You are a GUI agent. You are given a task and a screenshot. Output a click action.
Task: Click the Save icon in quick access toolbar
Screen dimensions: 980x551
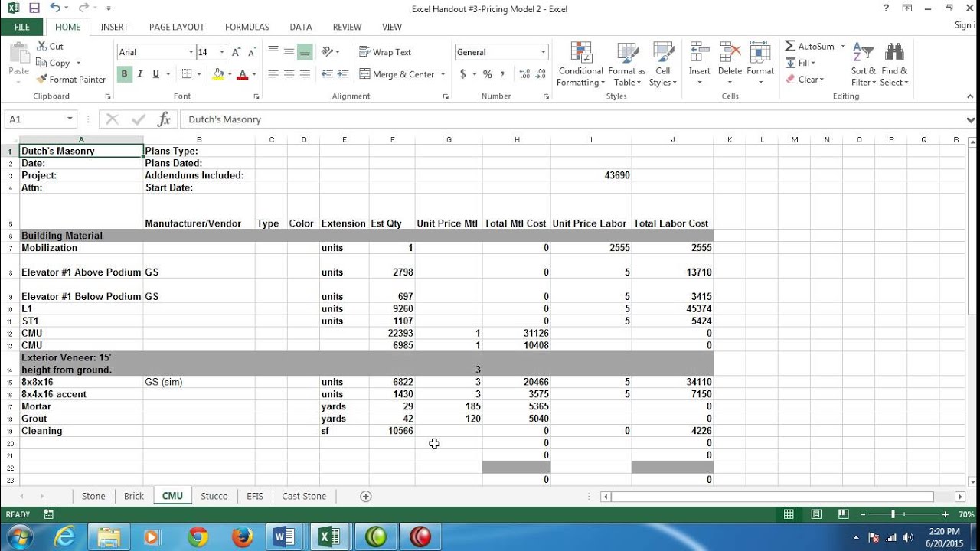click(x=34, y=8)
